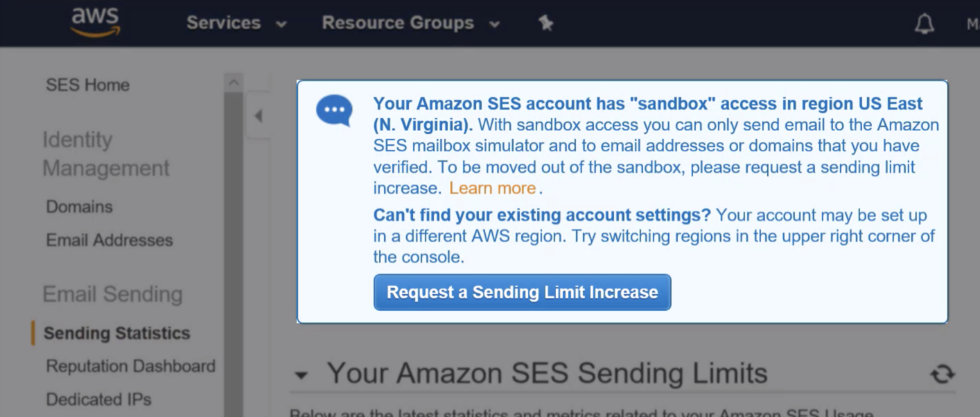This screenshot has width=980, height=417.
Task: Expand the Services dropdown chevron
Action: point(280,23)
